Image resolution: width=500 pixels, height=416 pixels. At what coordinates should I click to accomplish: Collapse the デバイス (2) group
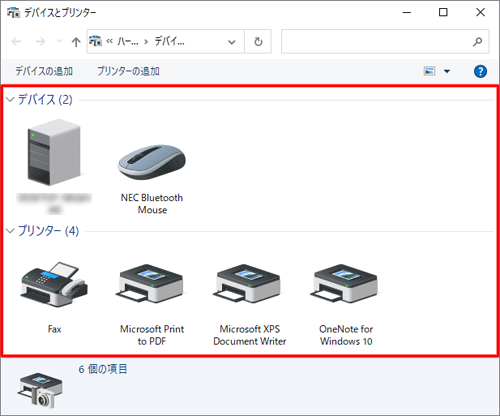pos(10,99)
